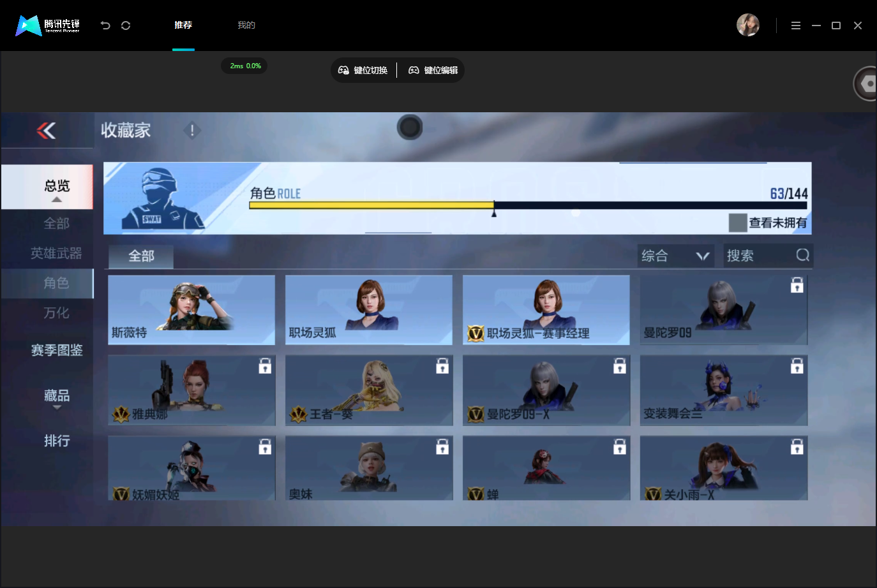The height and width of the screenshot is (588, 877).
Task: Select 全部 in the left sidebar
Action: pyautogui.click(x=56, y=223)
